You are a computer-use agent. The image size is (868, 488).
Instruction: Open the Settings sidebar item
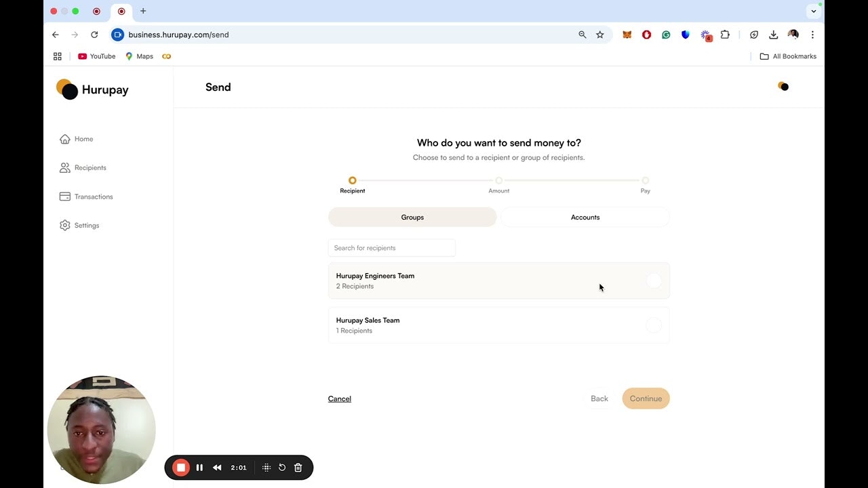pos(79,225)
